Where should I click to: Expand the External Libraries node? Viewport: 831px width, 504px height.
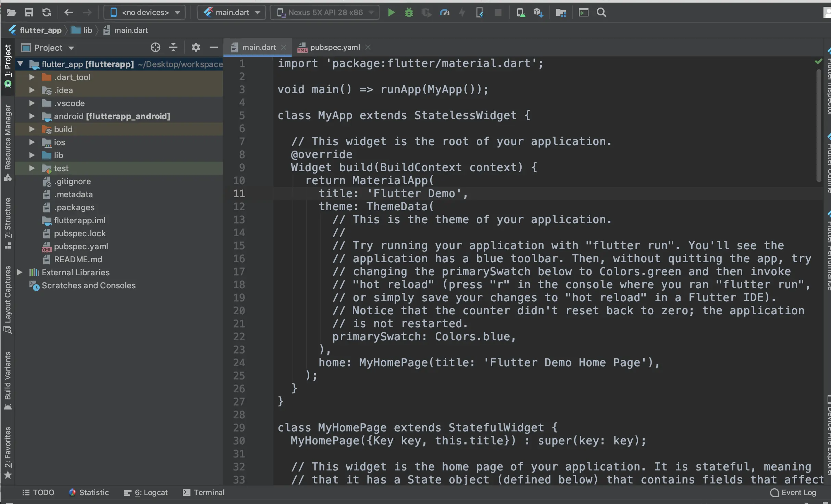click(x=20, y=273)
